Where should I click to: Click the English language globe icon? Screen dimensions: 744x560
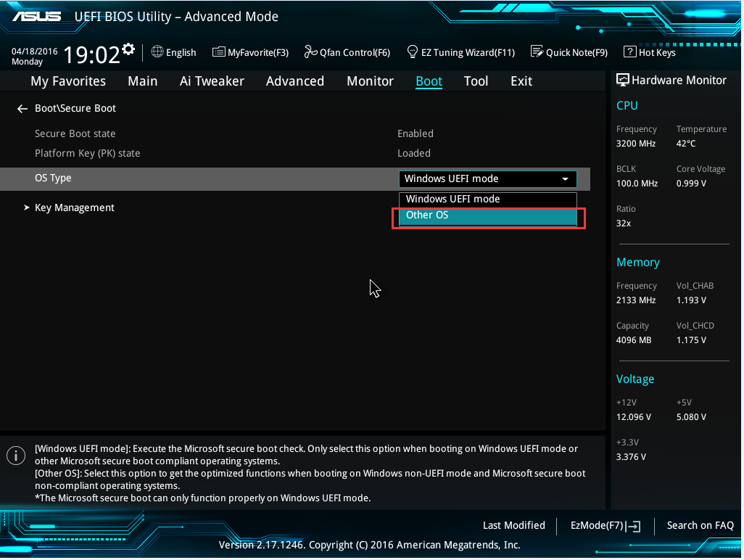coord(157,52)
